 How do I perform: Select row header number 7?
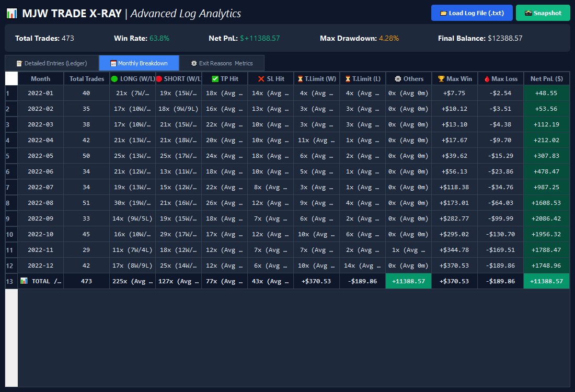tap(11, 188)
